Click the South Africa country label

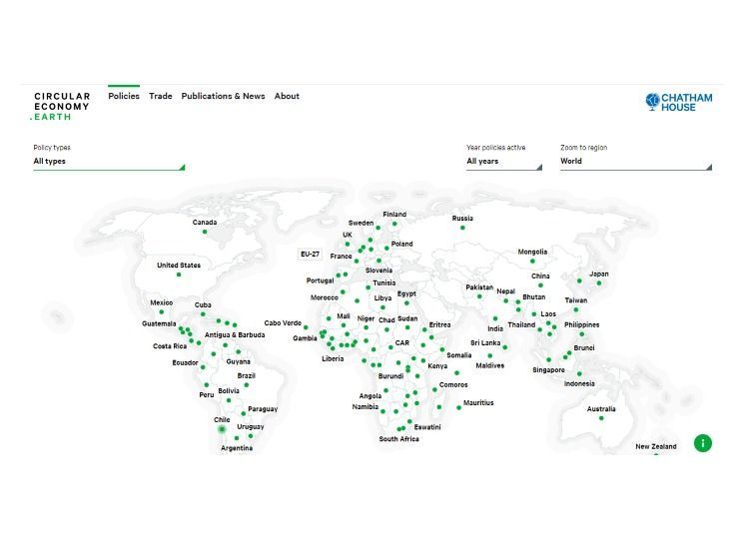(398, 439)
